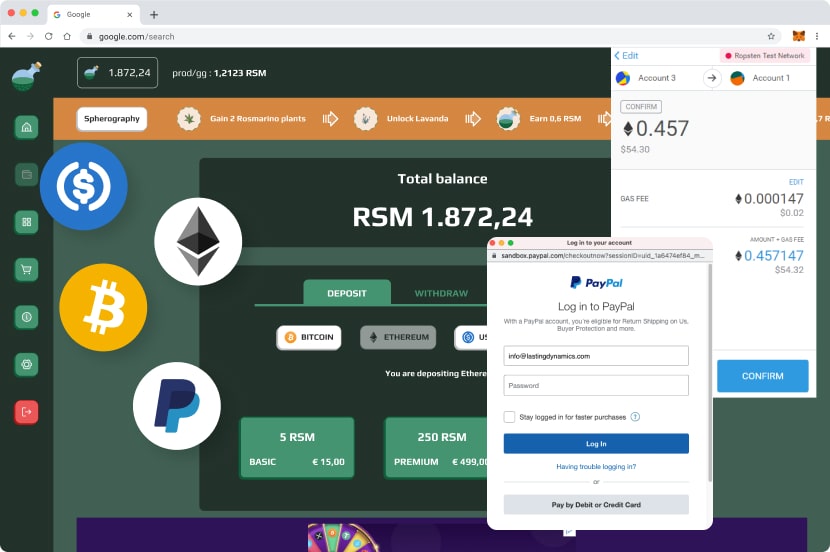Viewport: 830px width, 552px height.
Task: Focus the PayPal email input field
Action: [596, 356]
